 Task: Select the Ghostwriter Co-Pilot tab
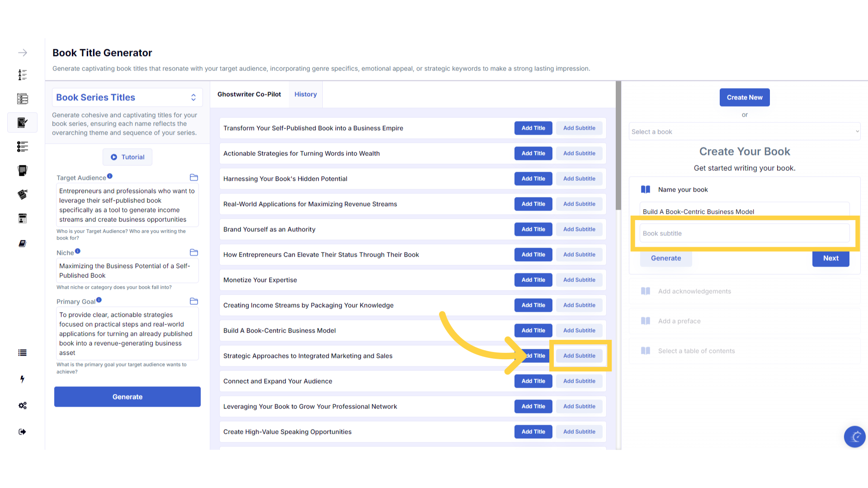point(249,94)
